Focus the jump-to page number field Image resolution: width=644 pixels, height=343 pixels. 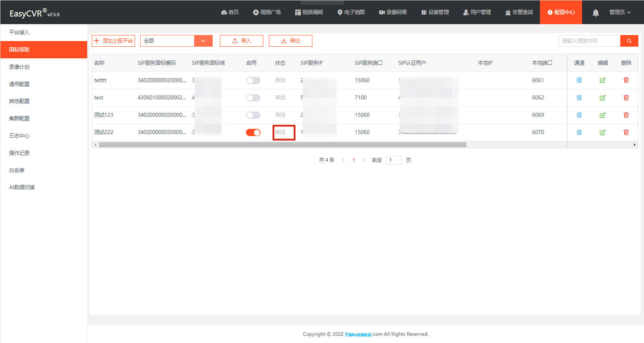[x=394, y=160]
